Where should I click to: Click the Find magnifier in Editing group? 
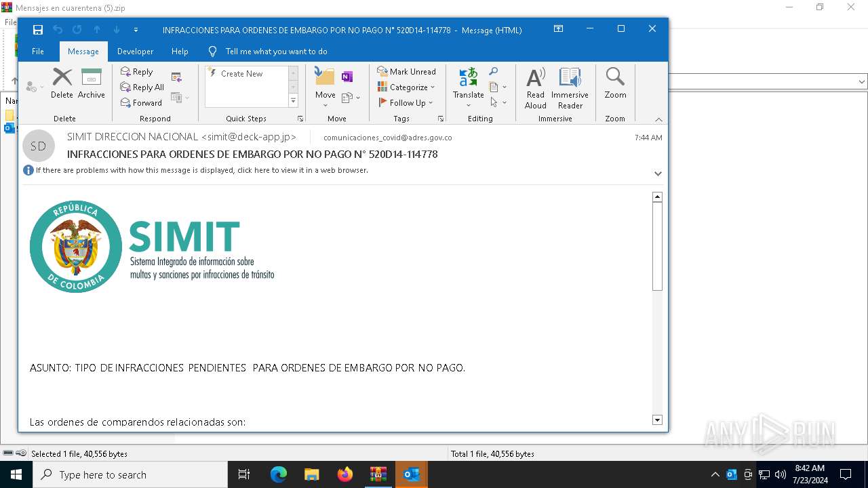[x=494, y=72]
